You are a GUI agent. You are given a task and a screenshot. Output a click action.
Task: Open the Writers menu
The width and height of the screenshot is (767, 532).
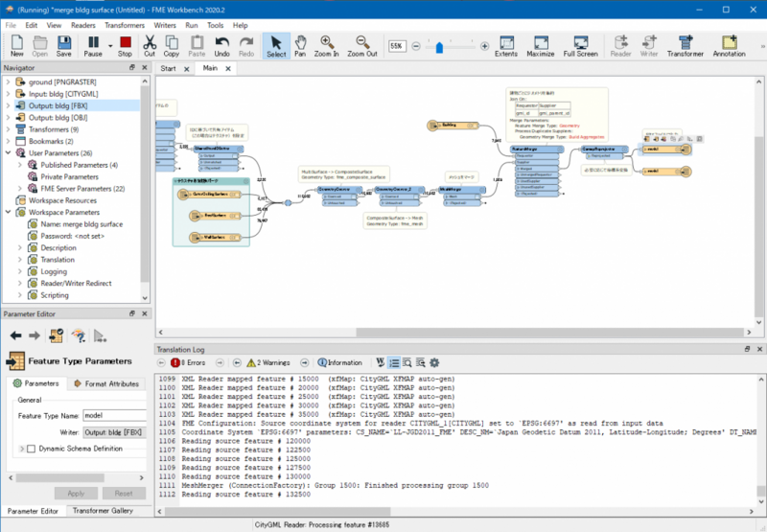tap(165, 25)
